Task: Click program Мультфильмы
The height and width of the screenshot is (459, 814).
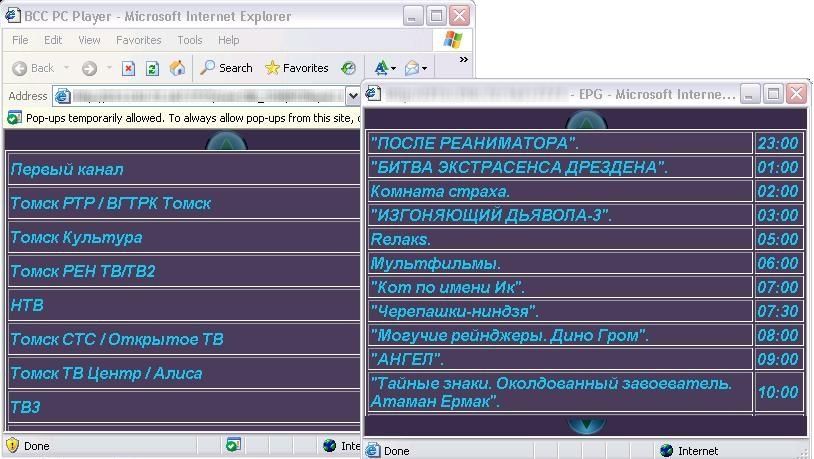Action: point(560,263)
